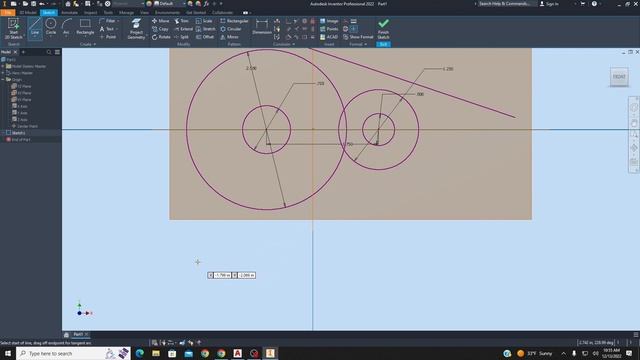Start a new 2D Sketch
The image size is (640, 360).
[13, 29]
